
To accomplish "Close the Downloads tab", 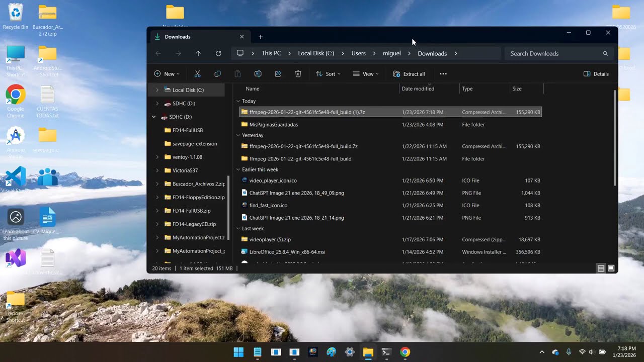I will [x=242, y=37].
